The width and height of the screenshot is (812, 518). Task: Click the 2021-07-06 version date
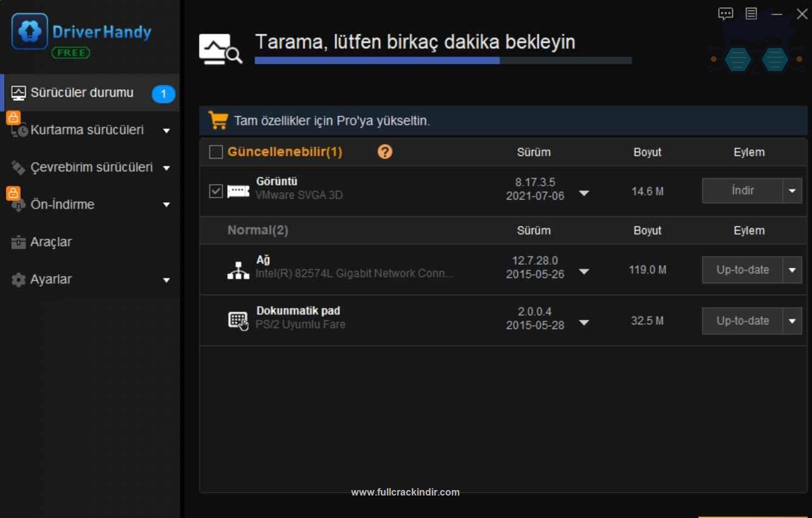tap(535, 196)
